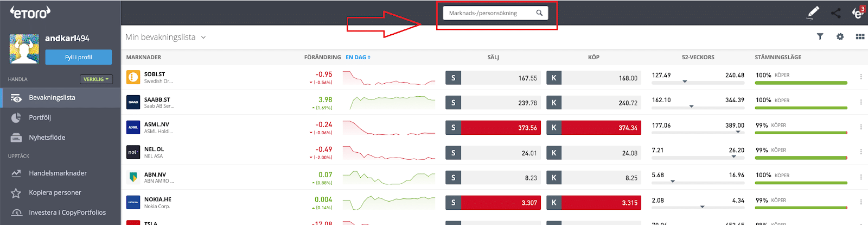Buy NEL.OL at 24.08

(593, 153)
